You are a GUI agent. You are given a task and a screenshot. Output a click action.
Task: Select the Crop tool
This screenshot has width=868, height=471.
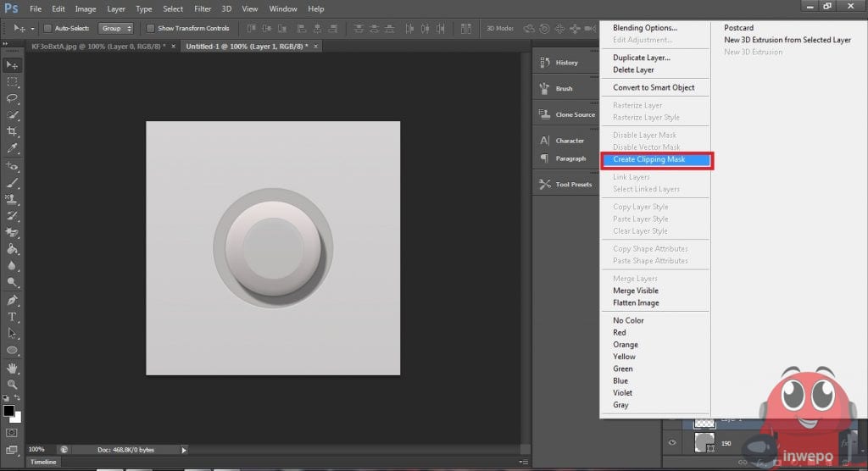click(x=13, y=131)
